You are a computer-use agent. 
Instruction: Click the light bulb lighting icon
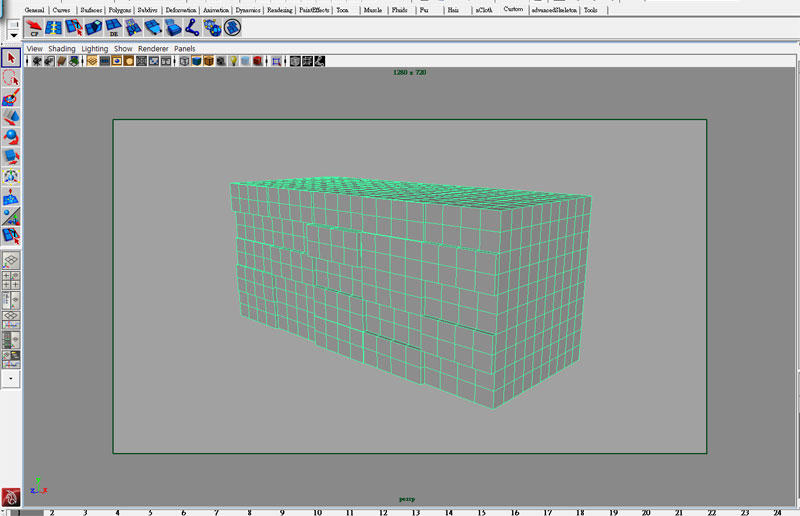[x=233, y=61]
